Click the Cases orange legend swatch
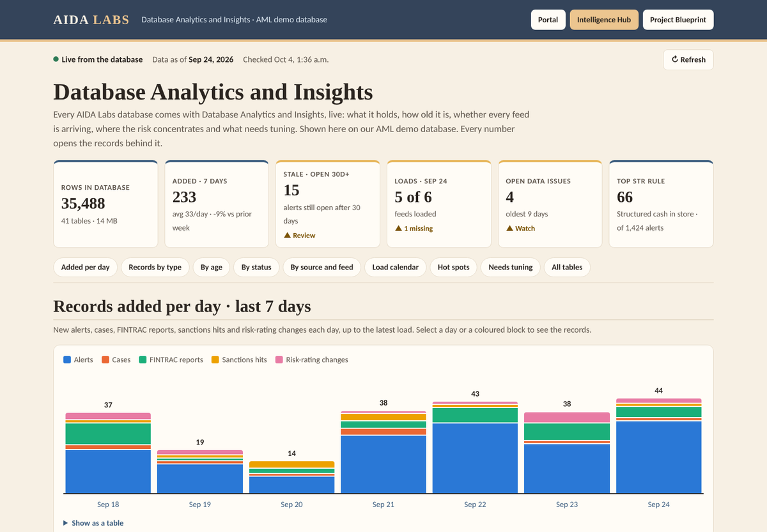Viewport: 767px width, 532px height. click(x=105, y=360)
